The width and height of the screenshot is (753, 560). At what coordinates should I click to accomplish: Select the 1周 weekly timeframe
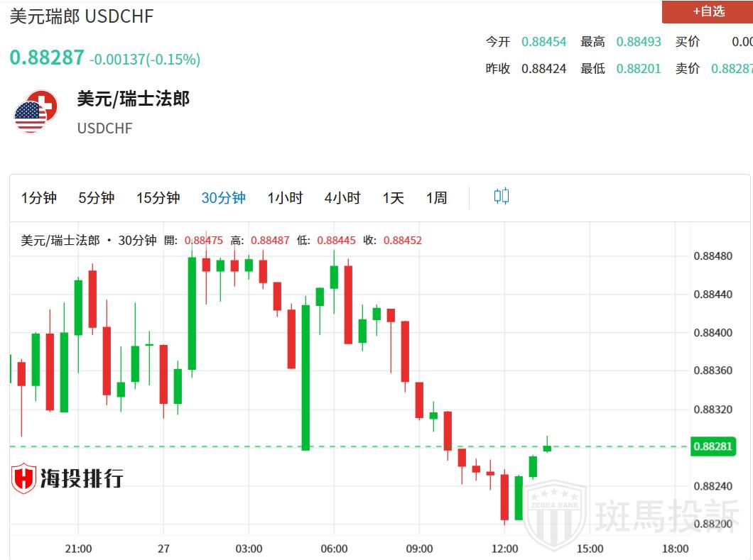436,198
